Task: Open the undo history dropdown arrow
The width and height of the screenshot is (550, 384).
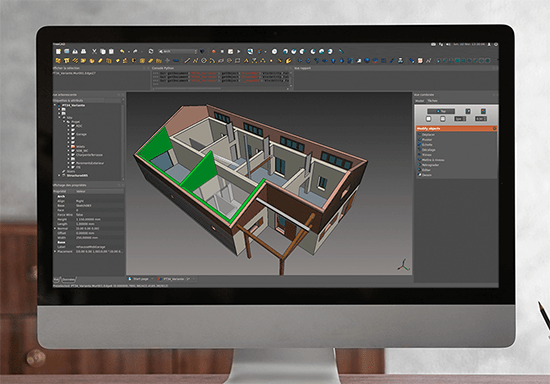Action: [x=129, y=52]
